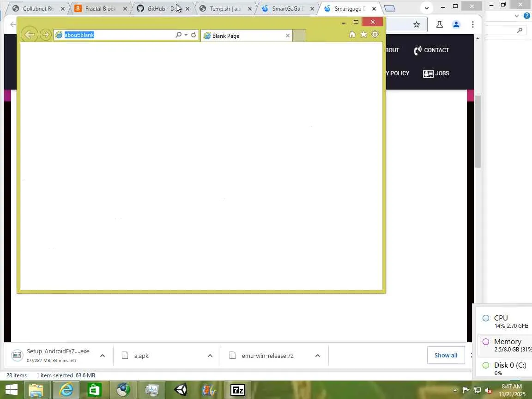Image resolution: width=532 pixels, height=399 pixels.
Task: Close the active Smartgaga Chrome tab
Action: 374,9
